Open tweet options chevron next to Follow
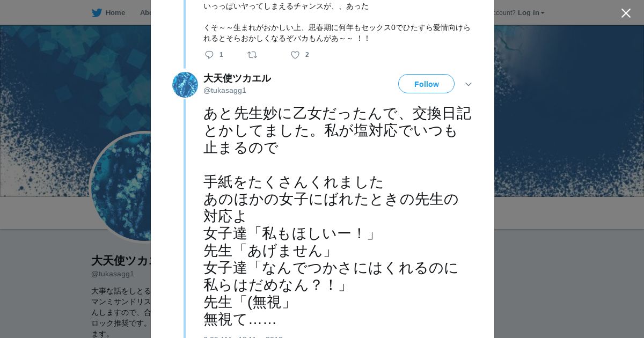Screen dimensions: 644x338 click(x=469, y=84)
